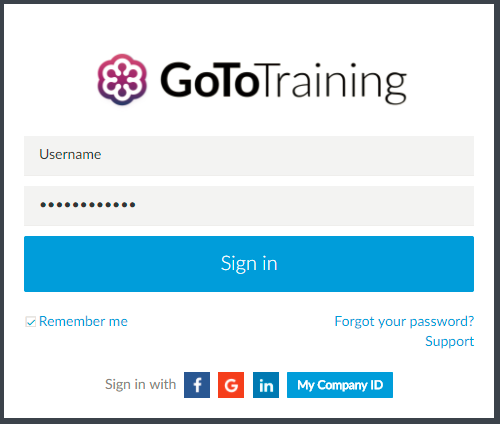This screenshot has height=424, width=500.
Task: Focus the masked password field
Action: click(x=249, y=206)
